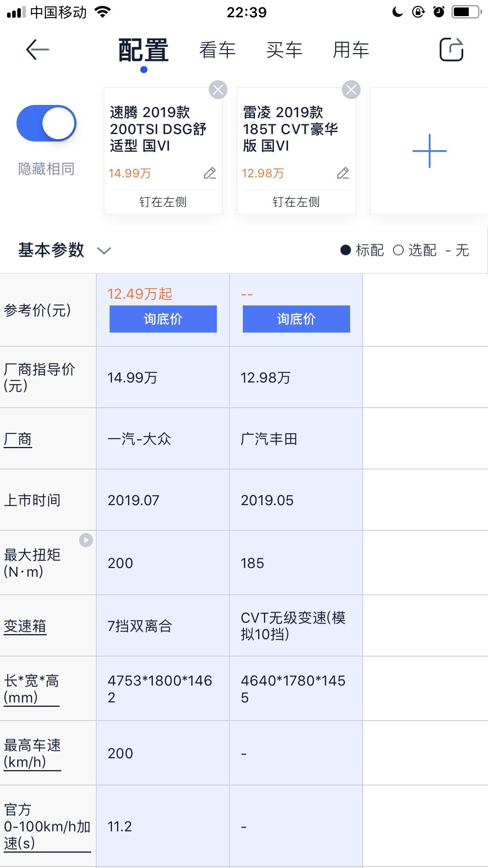Switch to the 用车 tab
Screen dimensions: 488x868
[351, 50]
